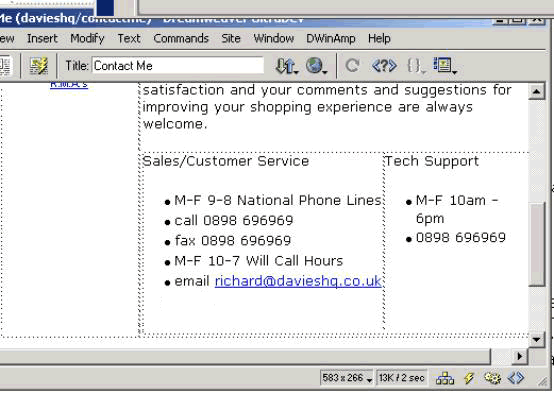Click the Sales/Customer Service heading

pos(226,161)
